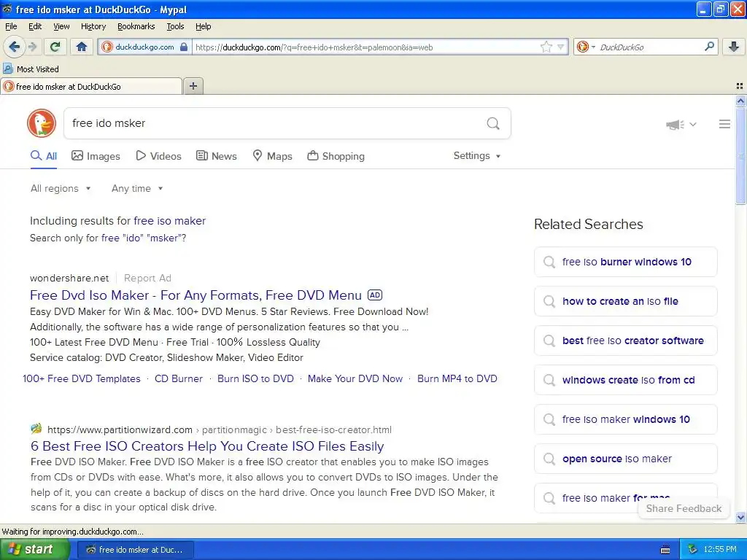
Task: Open the File menu
Action: 11,26
